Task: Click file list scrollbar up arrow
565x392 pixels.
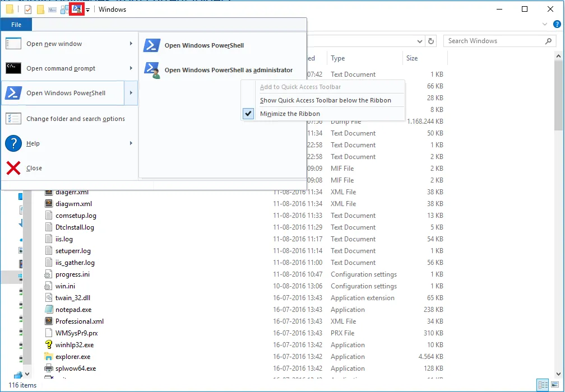Action: [x=558, y=56]
